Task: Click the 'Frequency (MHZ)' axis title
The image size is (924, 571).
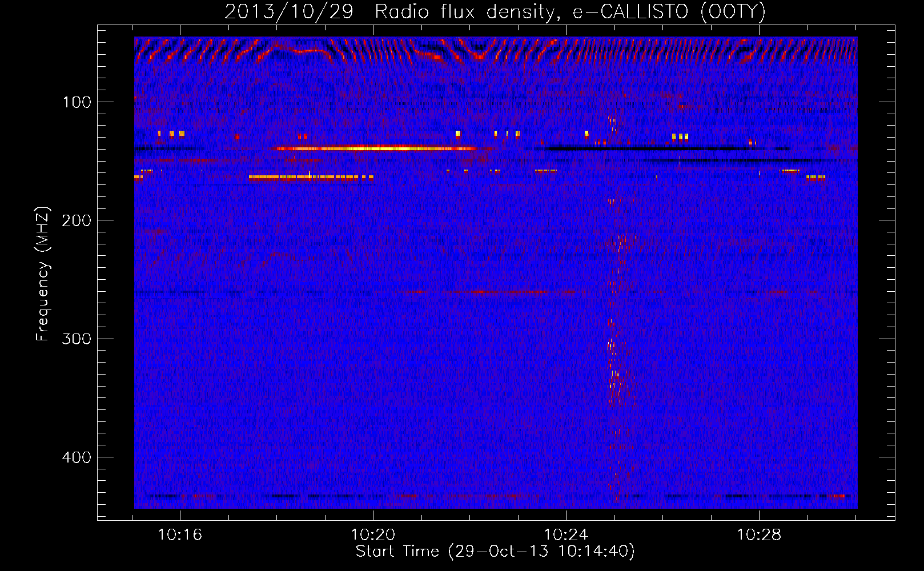Action: pos(43,274)
